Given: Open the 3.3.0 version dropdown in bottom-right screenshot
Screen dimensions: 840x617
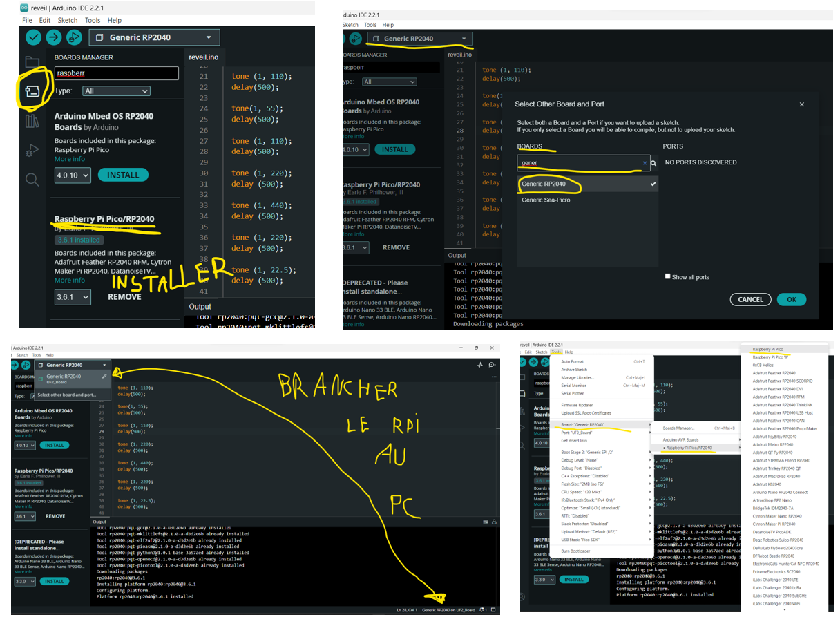Looking at the screenshot, I should [x=544, y=580].
